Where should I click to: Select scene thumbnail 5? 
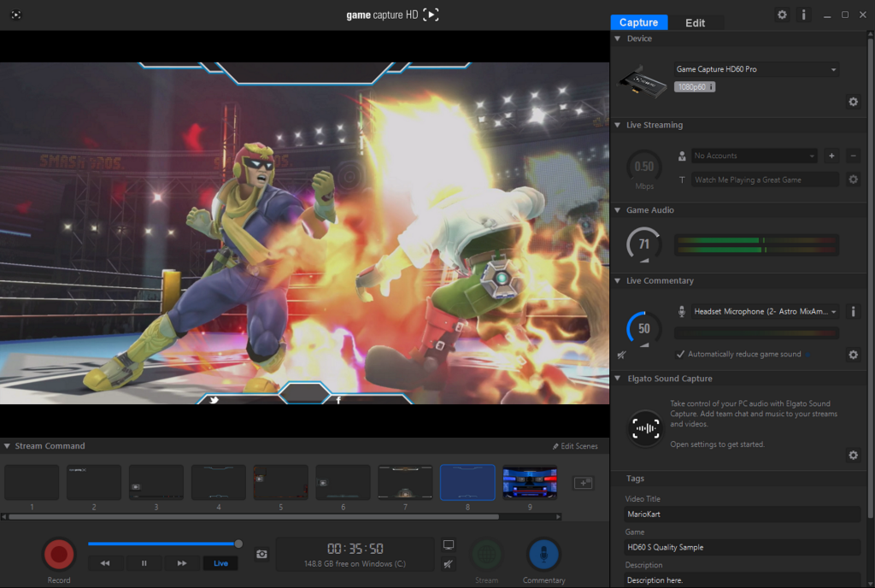[280, 482]
